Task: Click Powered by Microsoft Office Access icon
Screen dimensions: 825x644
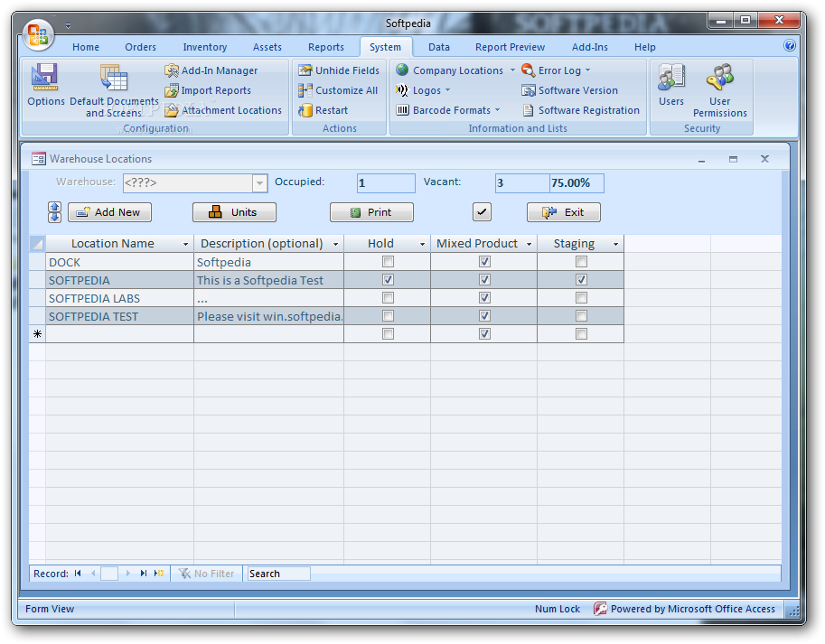Action: 600,609
